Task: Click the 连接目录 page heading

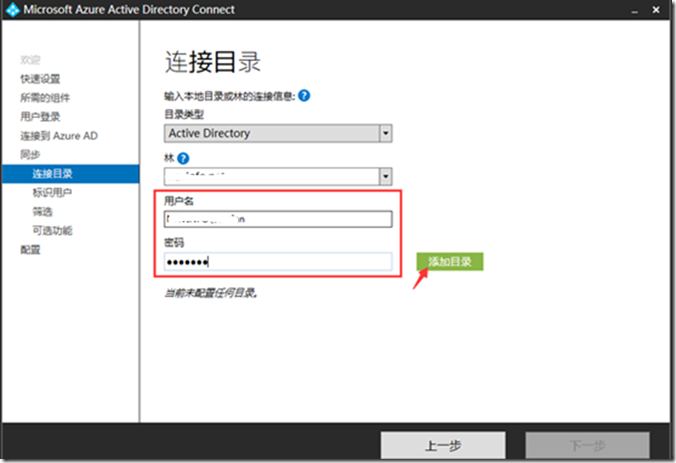Action: 213,62
